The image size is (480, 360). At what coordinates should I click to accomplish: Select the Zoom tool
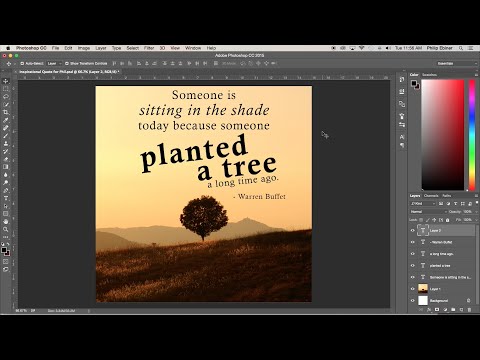pyautogui.click(x=6, y=229)
